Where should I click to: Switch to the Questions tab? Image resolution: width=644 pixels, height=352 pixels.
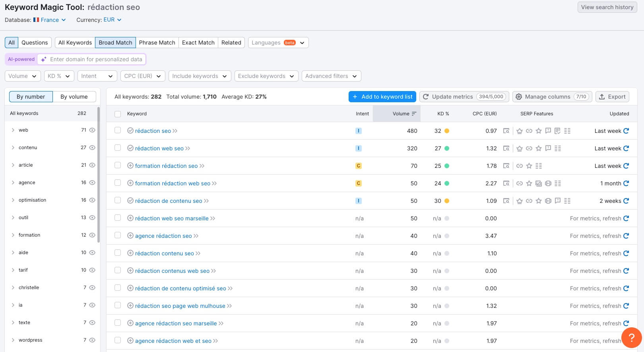(x=35, y=43)
